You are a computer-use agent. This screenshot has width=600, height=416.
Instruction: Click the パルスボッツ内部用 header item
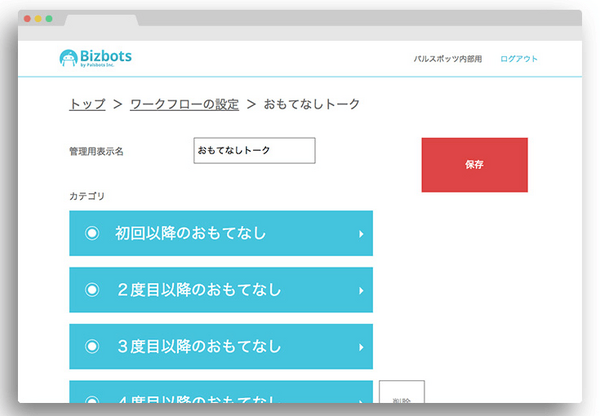click(x=448, y=59)
